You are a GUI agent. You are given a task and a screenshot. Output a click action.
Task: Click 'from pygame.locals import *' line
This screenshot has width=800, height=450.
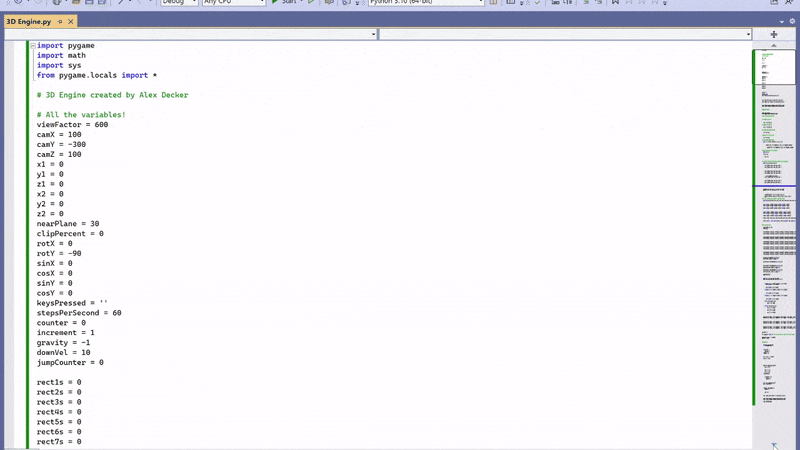(x=96, y=75)
